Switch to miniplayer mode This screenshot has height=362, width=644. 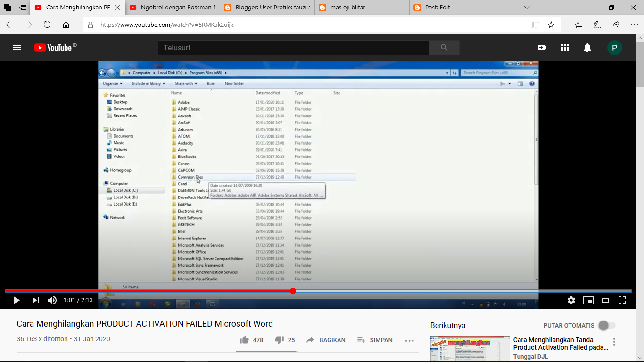tap(588, 300)
